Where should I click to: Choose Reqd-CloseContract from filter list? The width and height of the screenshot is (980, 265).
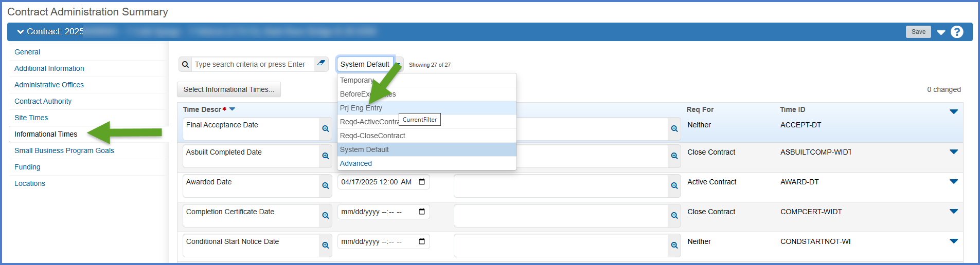372,136
